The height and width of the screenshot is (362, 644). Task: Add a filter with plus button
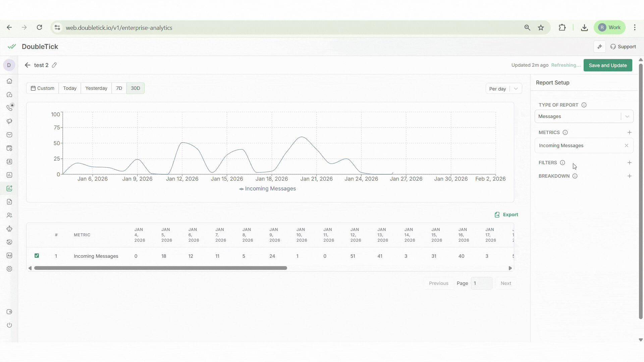coord(630,163)
